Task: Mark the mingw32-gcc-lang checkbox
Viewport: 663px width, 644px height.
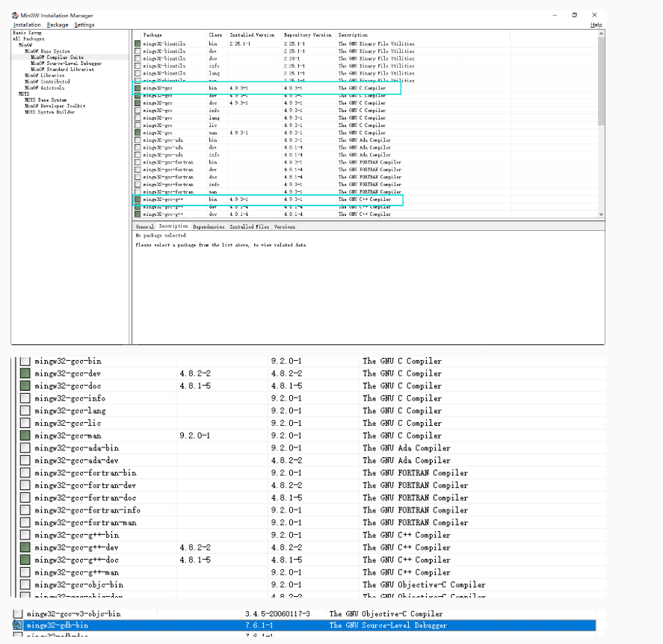Action: [25, 411]
